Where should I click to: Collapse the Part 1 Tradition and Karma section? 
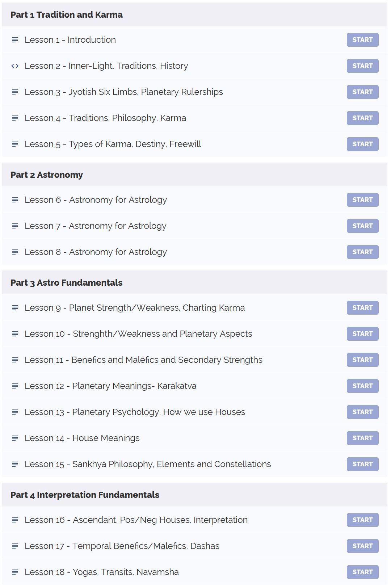[x=194, y=14]
